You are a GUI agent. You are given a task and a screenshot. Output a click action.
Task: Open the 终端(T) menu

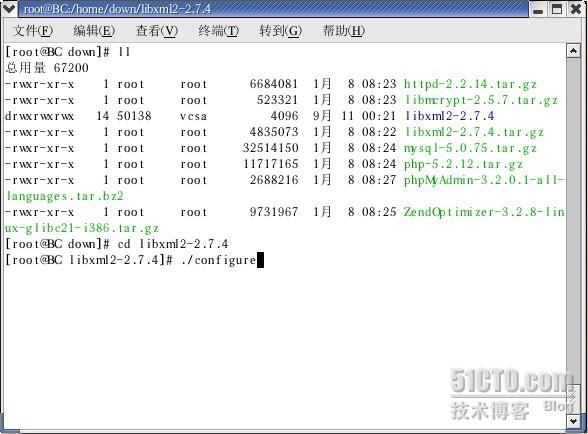coord(218,31)
